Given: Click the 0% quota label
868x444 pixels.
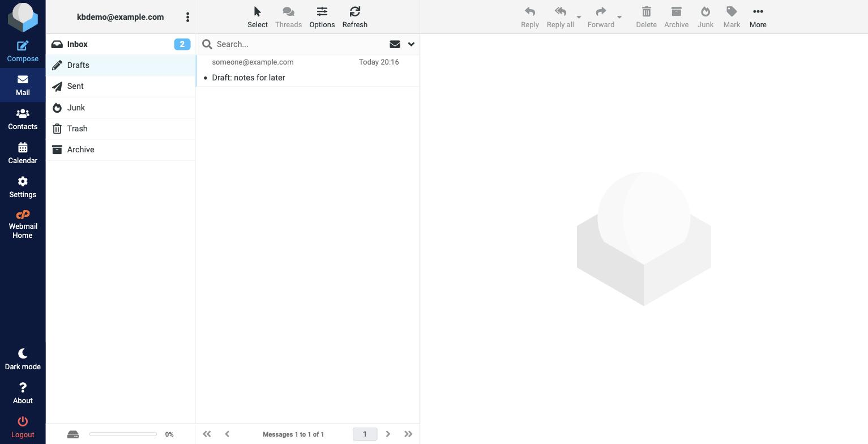Looking at the screenshot, I should [x=169, y=434].
